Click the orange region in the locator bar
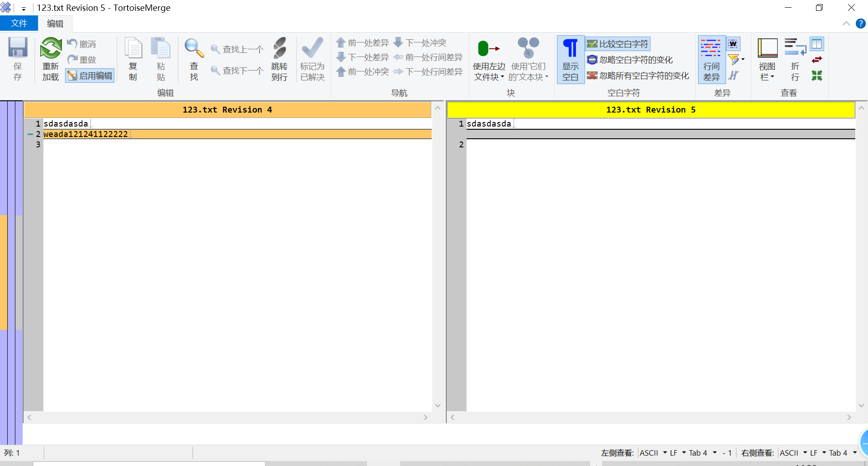The image size is (868, 466). (4, 272)
